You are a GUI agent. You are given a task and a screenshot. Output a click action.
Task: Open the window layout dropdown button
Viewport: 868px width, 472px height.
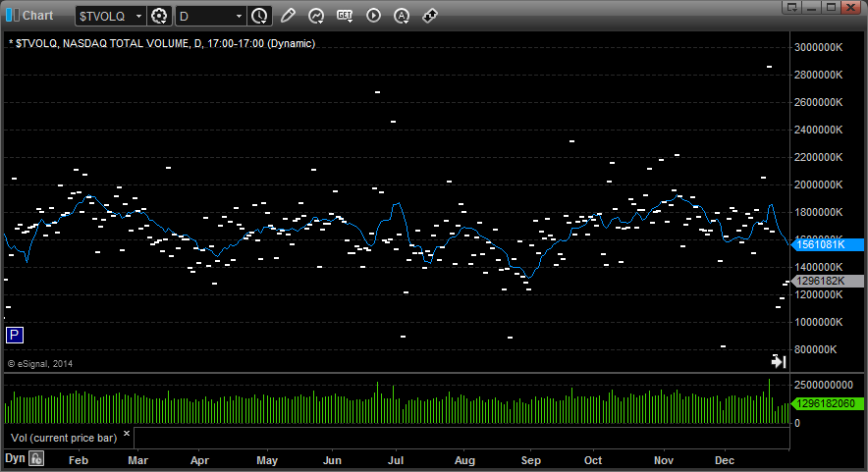click(792, 7)
